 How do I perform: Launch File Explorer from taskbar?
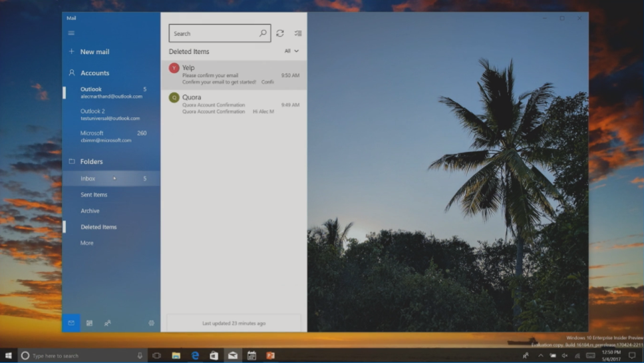tap(176, 356)
